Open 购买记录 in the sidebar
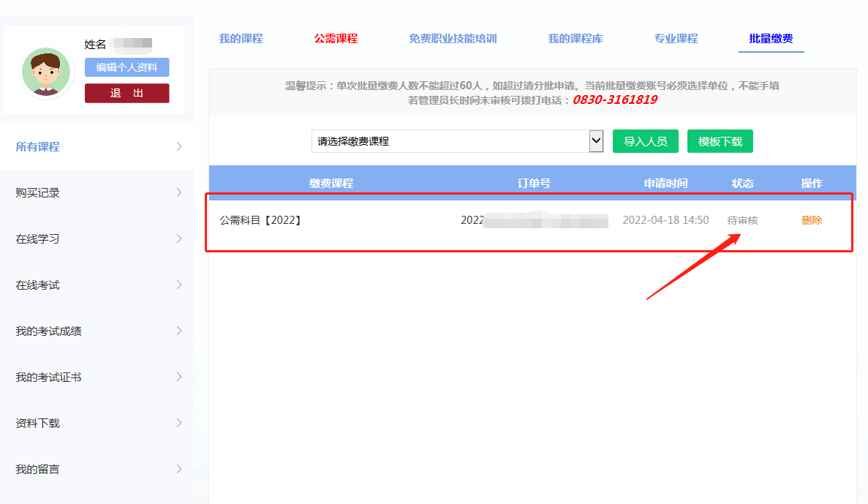This screenshot has height=504, width=868. (x=38, y=193)
